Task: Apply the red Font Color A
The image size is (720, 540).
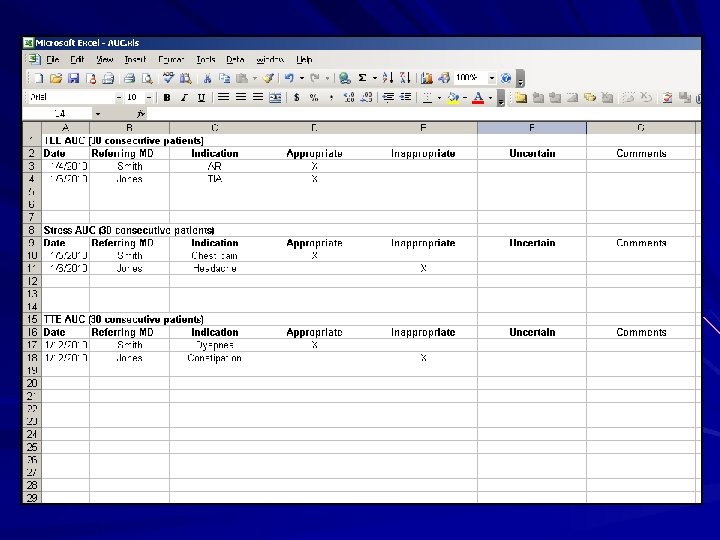Action: click(478, 97)
